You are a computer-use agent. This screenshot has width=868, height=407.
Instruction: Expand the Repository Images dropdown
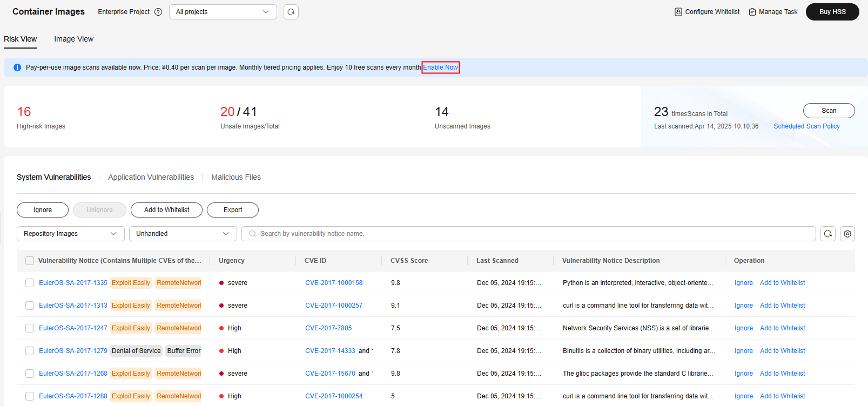point(71,234)
